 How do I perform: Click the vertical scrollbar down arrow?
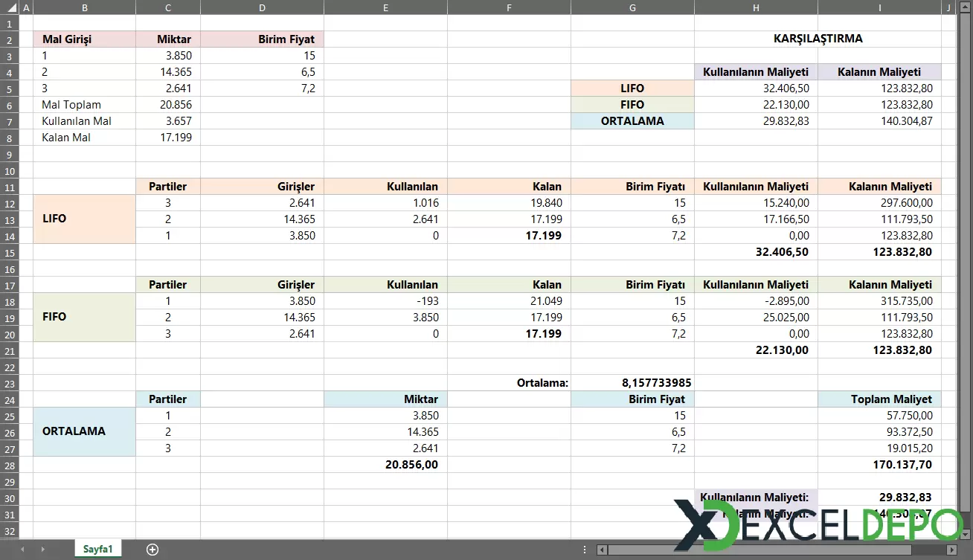coord(966,532)
